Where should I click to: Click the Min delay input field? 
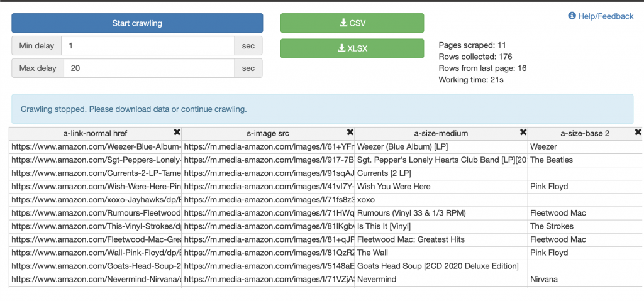tap(148, 46)
